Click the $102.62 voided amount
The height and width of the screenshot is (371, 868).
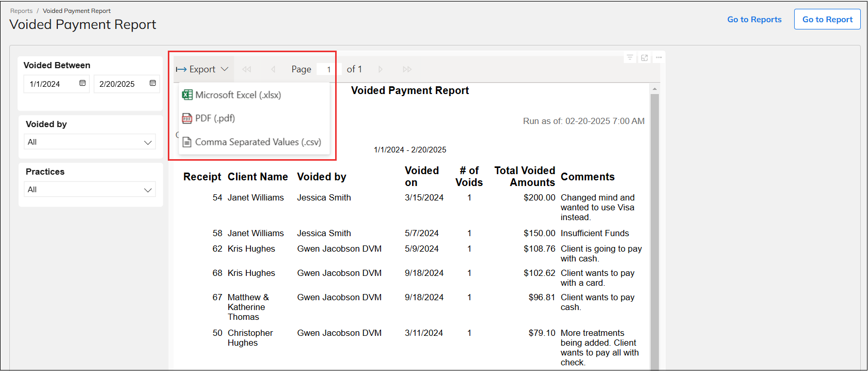(540, 273)
